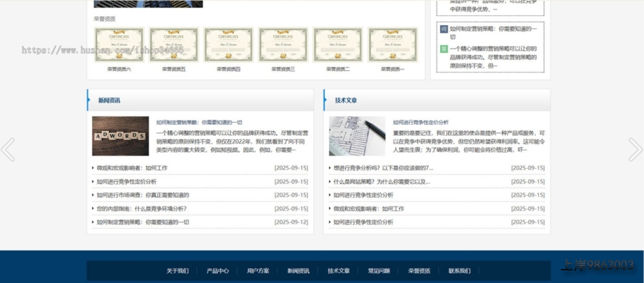Open 联系我们 from the footer navigation
Image resolution: width=644 pixels, height=283 pixels.
459,271
